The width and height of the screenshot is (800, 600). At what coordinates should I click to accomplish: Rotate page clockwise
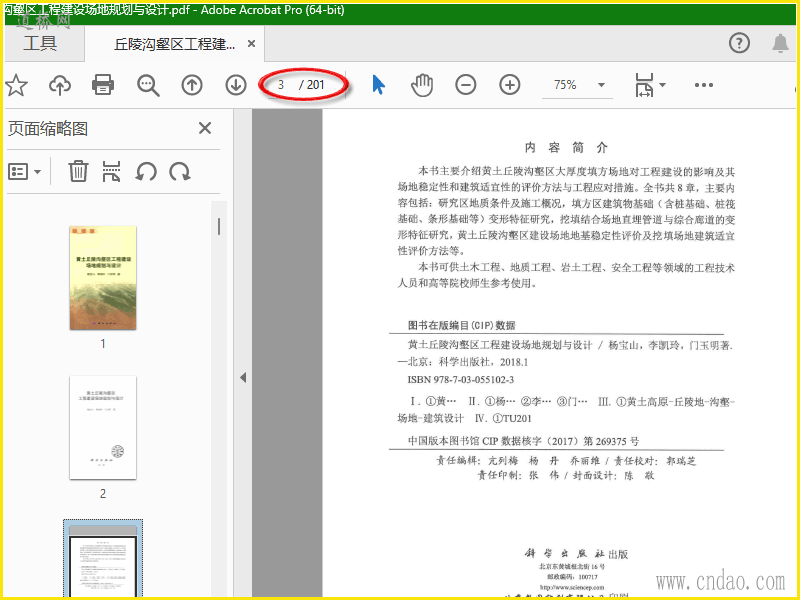(x=180, y=171)
